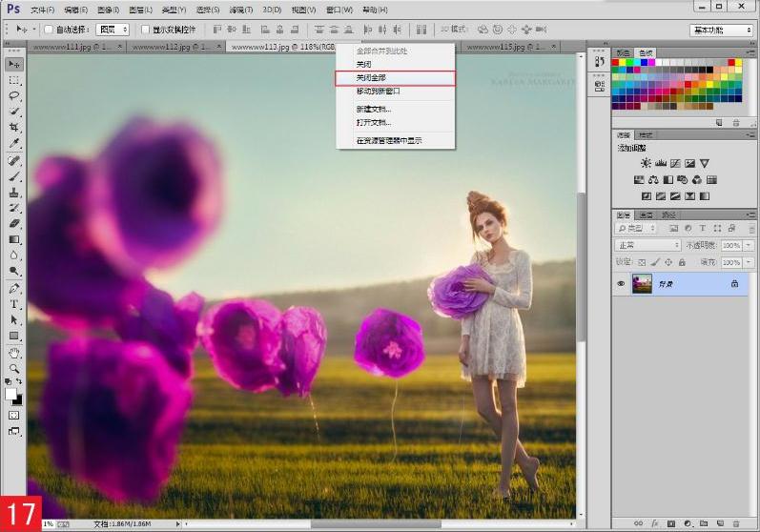Screen dimensions: 760x532
Task: Choose 关闭 from the context menu
Action: (x=395, y=65)
